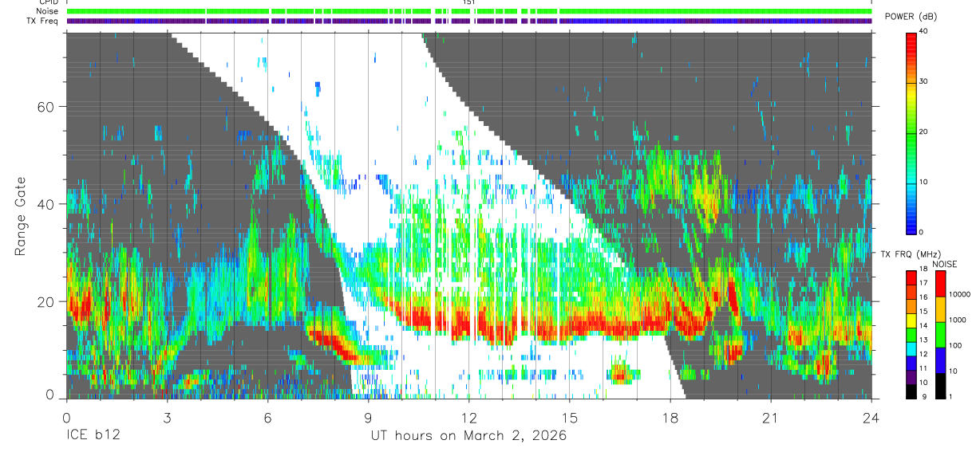Click the "11" label on the TX FRQ scale
980x452 pixels.
923,368
